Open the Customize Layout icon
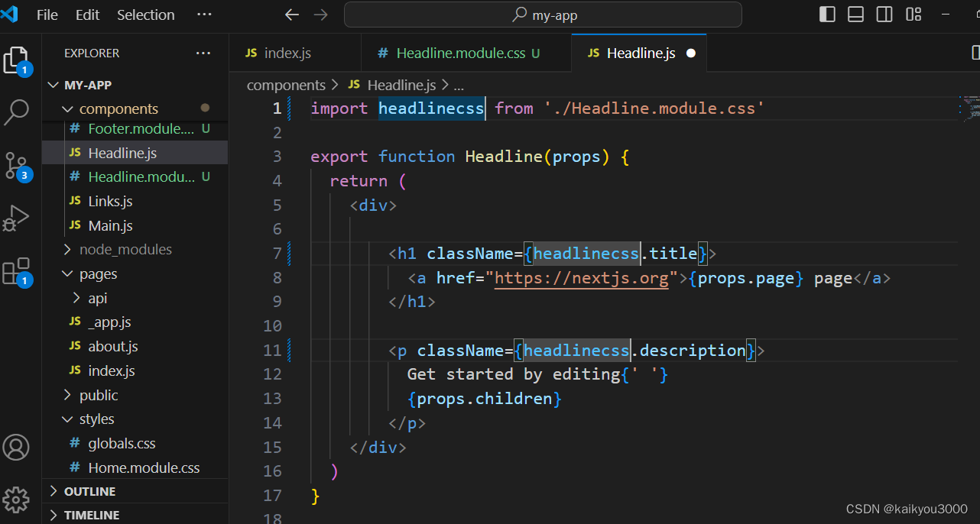Image resolution: width=980 pixels, height=524 pixels. point(913,15)
